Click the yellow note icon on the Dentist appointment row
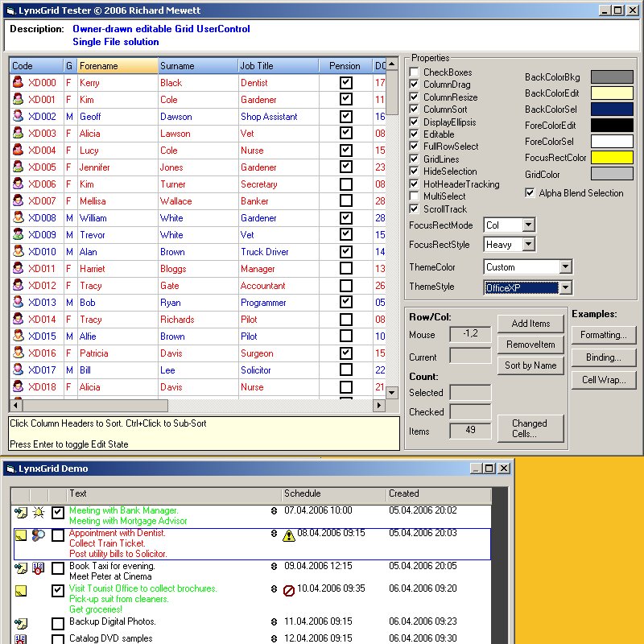The height and width of the screenshot is (644, 644). point(21,535)
